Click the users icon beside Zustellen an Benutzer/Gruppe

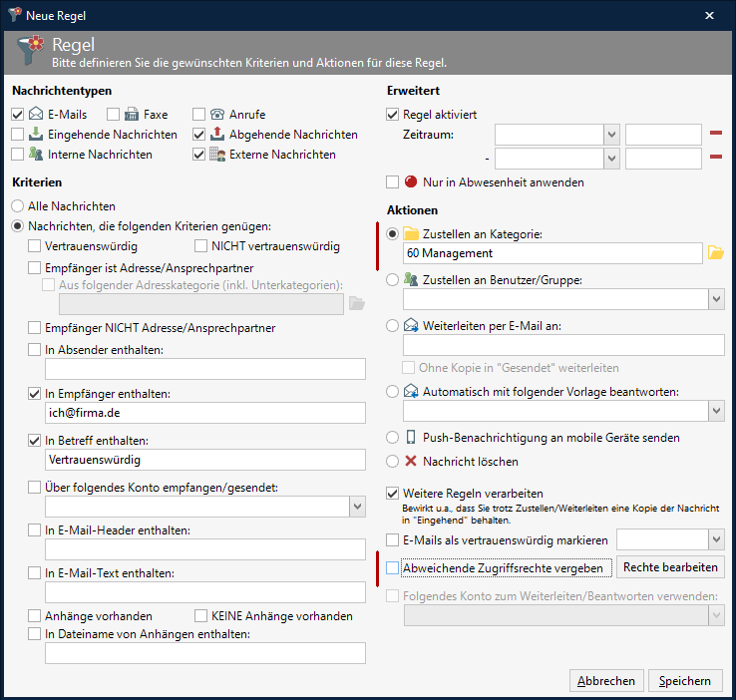point(411,279)
